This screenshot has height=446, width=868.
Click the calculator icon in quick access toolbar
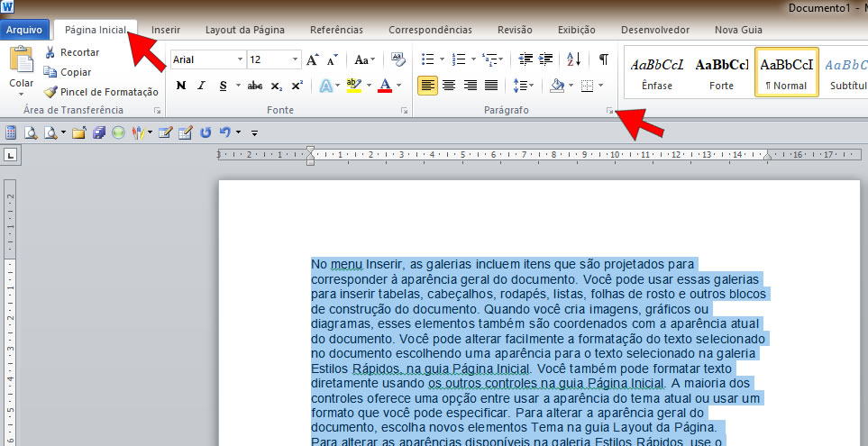pos(11,132)
